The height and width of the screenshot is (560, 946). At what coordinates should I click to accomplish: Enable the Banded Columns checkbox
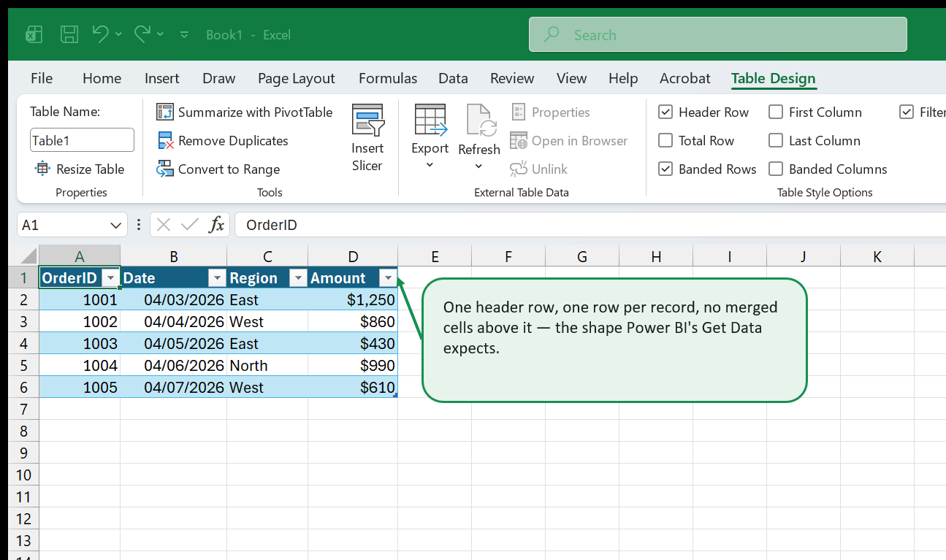776,169
